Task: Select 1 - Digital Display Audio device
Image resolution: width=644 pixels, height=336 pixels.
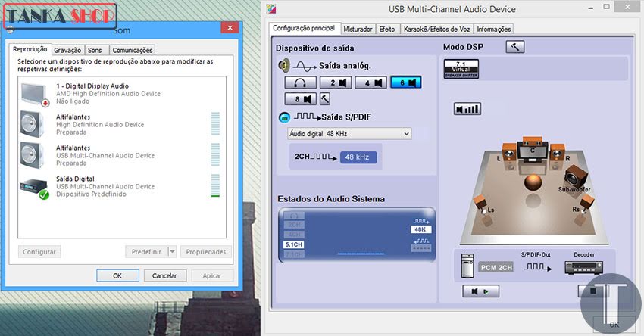Action: [x=121, y=94]
